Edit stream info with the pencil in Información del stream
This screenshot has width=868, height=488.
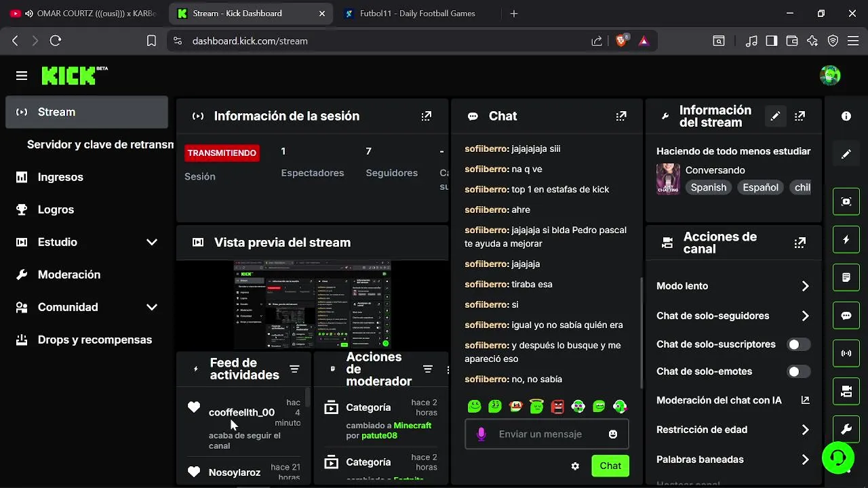pos(775,116)
